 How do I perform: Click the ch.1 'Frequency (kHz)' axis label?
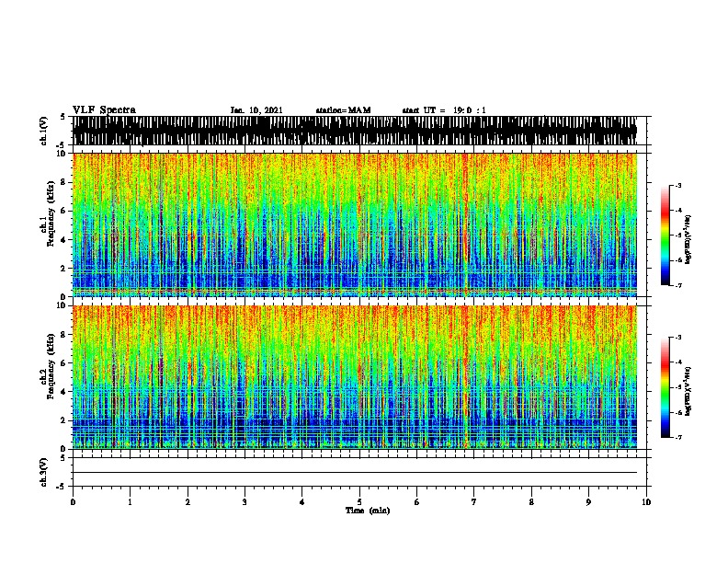pos(51,214)
